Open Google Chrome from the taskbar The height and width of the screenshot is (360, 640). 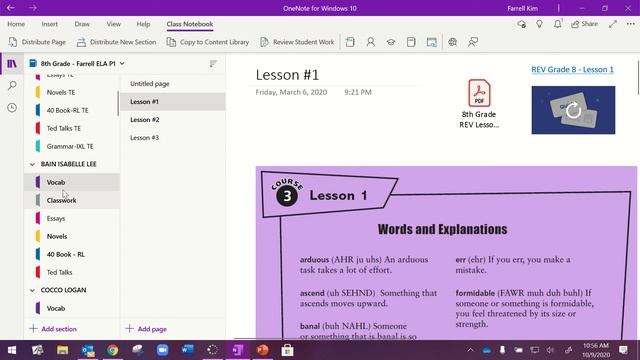(113, 350)
